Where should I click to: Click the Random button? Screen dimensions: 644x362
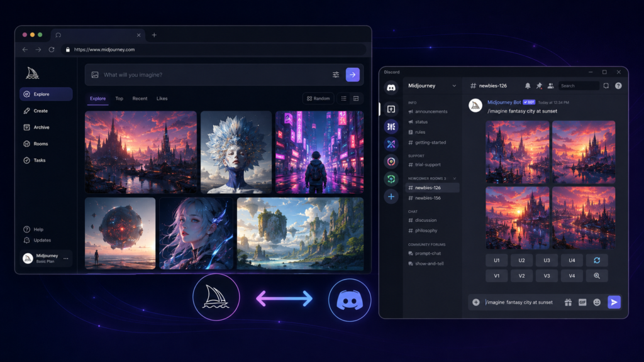click(x=318, y=99)
